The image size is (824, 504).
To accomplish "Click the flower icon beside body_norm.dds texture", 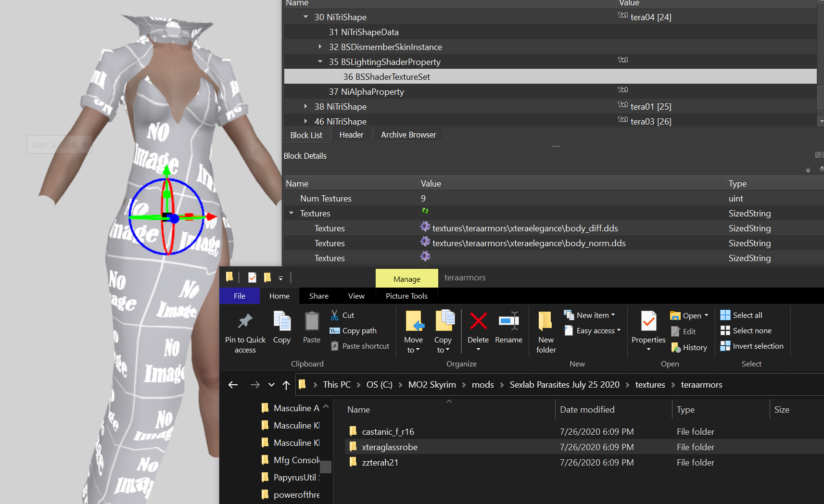I will point(425,241).
